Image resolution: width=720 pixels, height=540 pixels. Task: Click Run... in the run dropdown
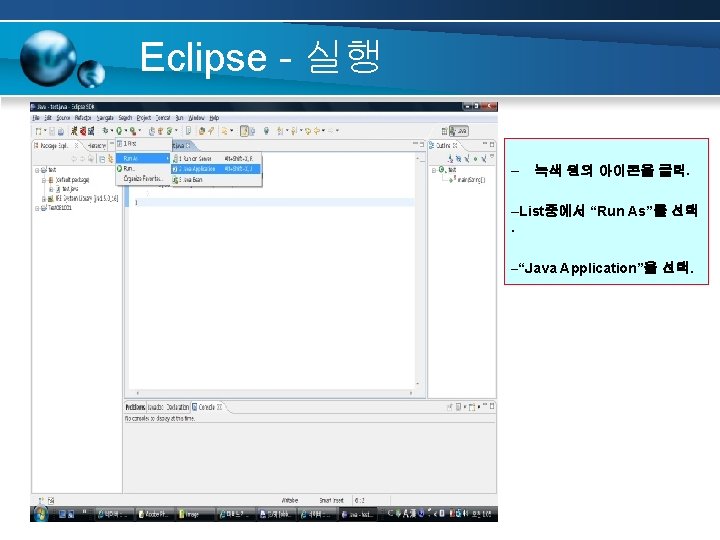[x=143, y=169]
